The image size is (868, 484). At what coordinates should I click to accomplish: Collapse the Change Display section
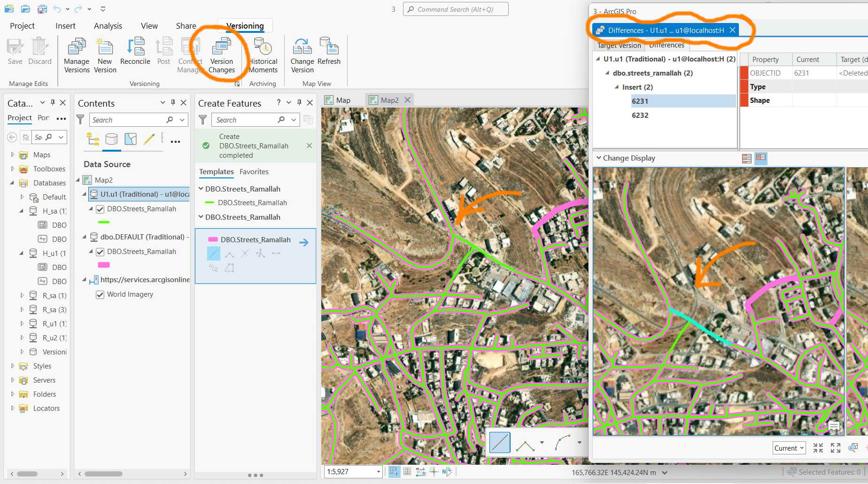click(599, 158)
